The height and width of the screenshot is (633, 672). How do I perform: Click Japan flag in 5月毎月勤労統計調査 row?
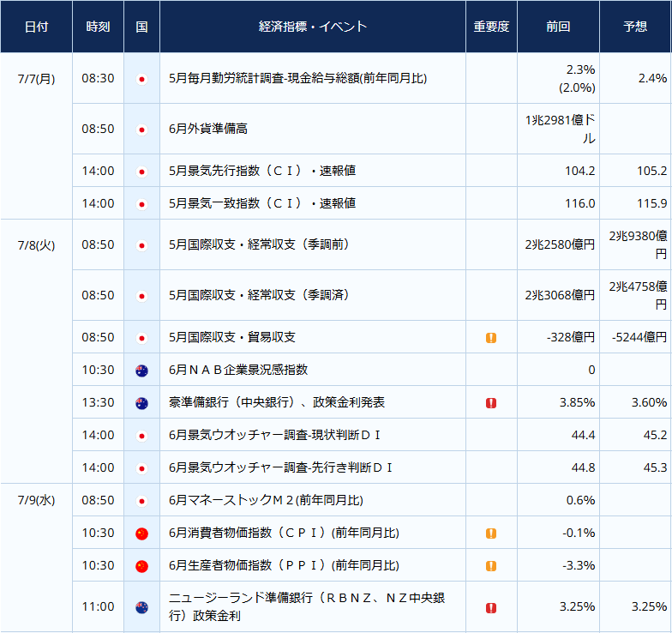click(x=142, y=79)
